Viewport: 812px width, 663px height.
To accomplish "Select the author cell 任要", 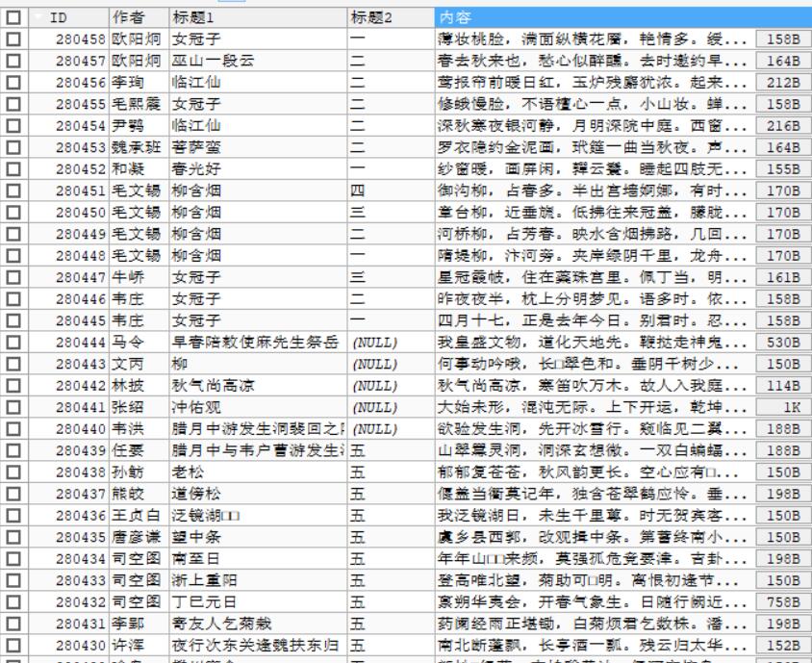I will click(139, 450).
